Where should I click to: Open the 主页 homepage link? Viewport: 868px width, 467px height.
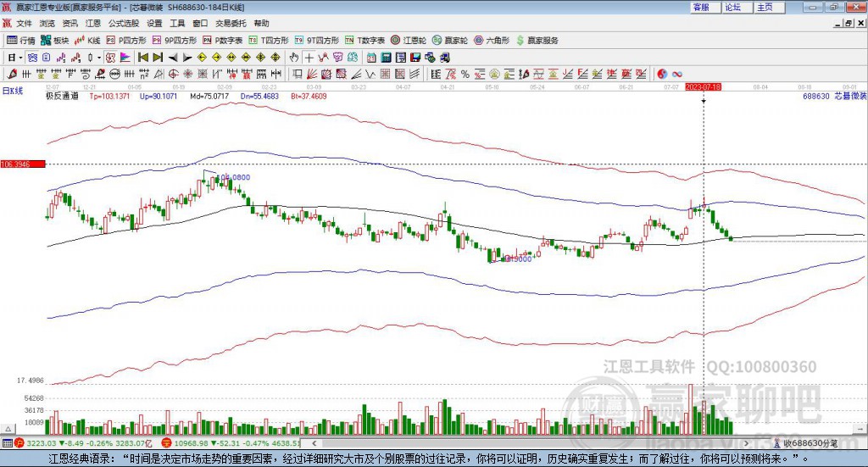765,7
